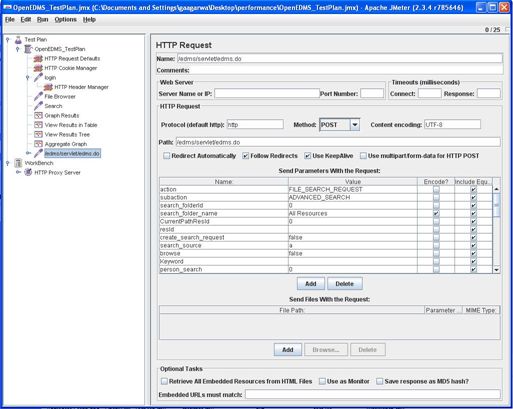Open the Run menu
This screenshot has height=409, width=513.
[x=43, y=20]
